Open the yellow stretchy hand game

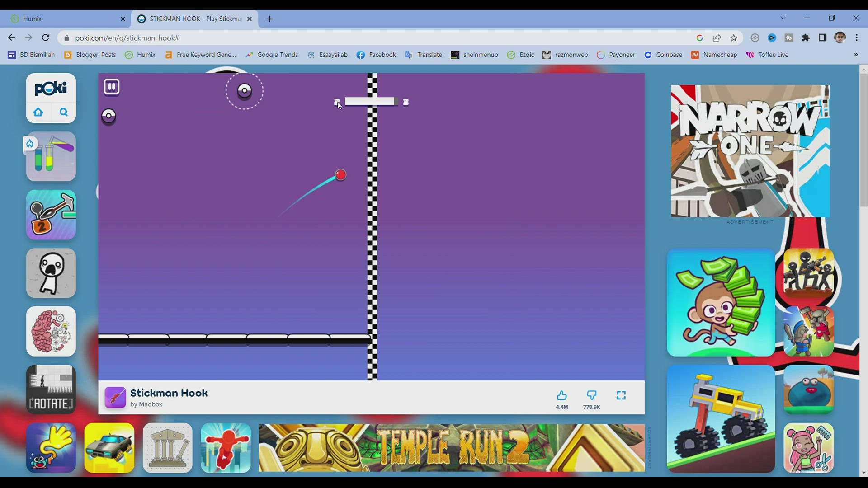click(51, 448)
